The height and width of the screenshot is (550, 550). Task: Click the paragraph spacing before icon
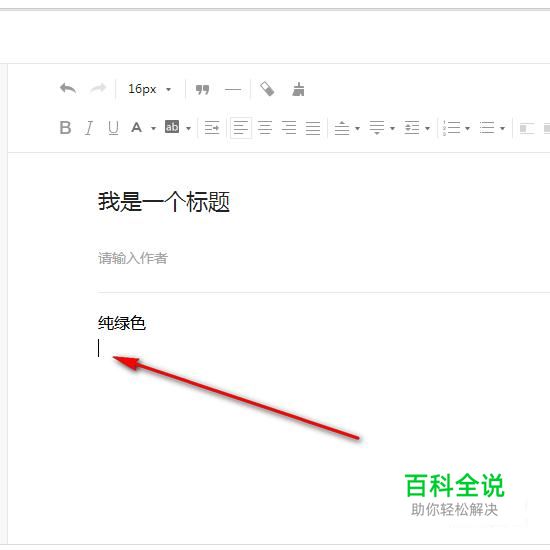tap(342, 128)
